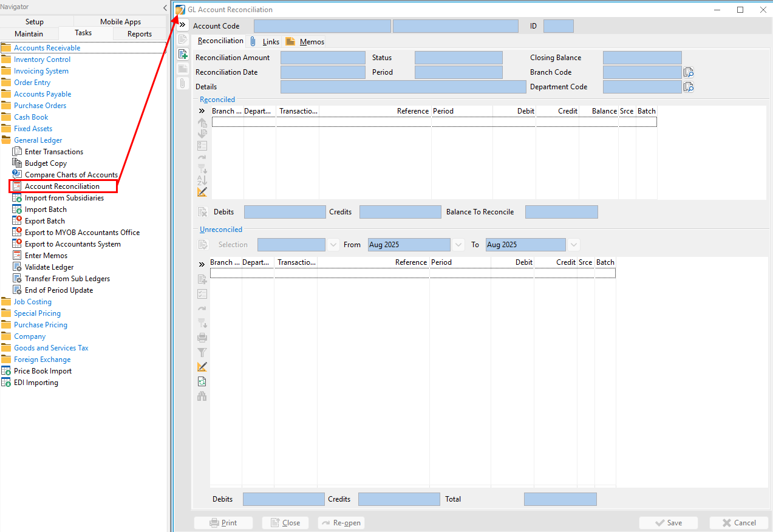Open the From period dropdown arrow
This screenshot has width=773, height=532.
pos(459,245)
